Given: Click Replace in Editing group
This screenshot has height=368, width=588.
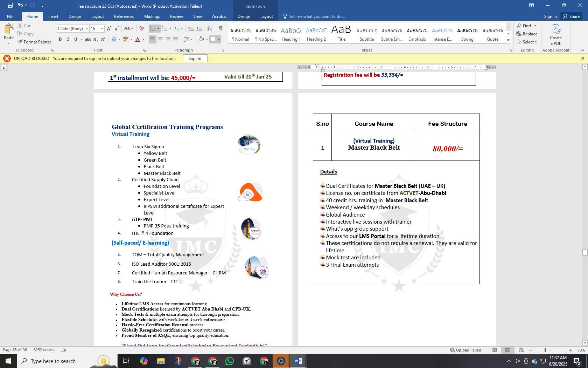Looking at the screenshot, I should point(527,34).
